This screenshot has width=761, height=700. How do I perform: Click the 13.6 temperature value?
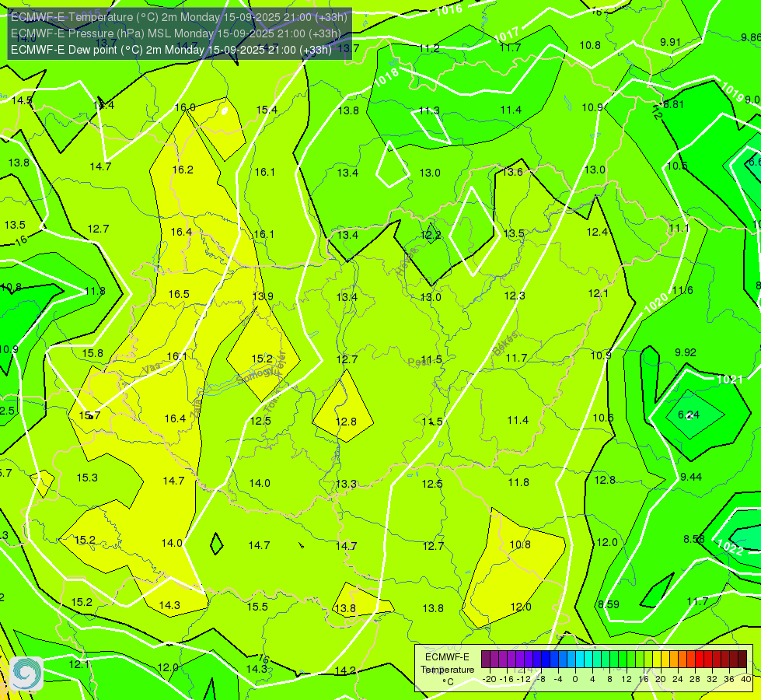click(512, 172)
